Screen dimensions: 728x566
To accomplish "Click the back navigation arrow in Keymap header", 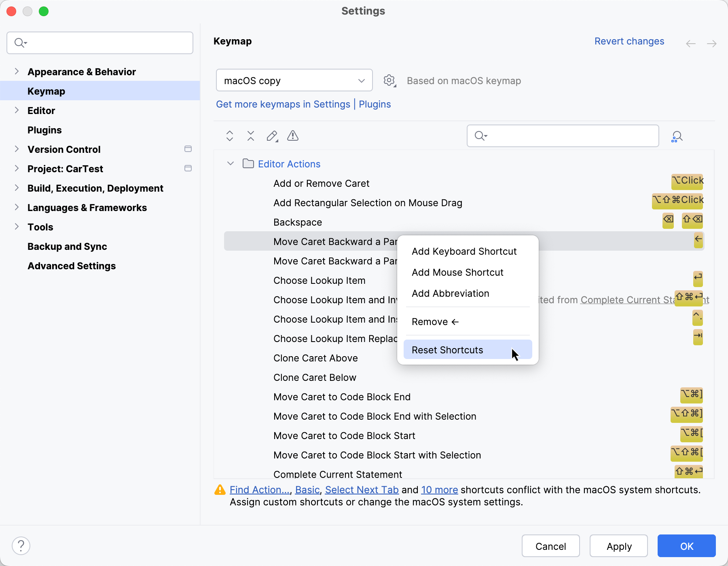I will pyautogui.click(x=691, y=43).
